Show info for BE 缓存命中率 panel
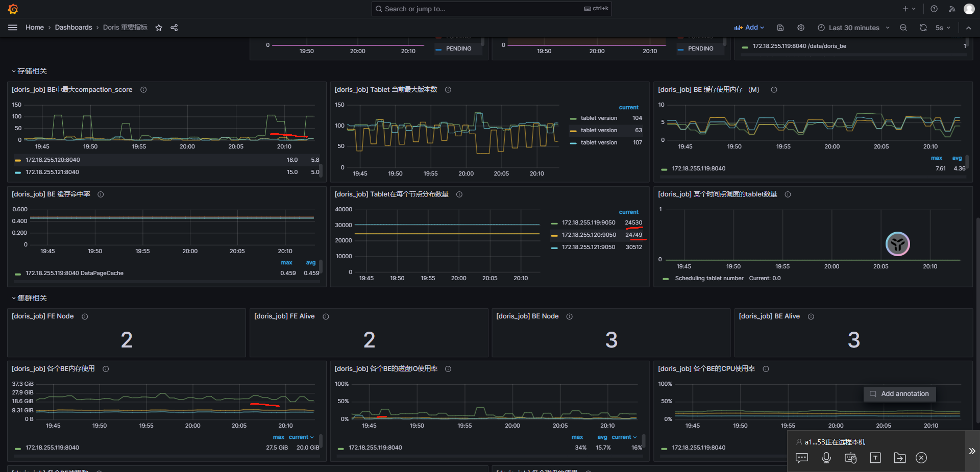The width and height of the screenshot is (980, 472). coord(101,194)
